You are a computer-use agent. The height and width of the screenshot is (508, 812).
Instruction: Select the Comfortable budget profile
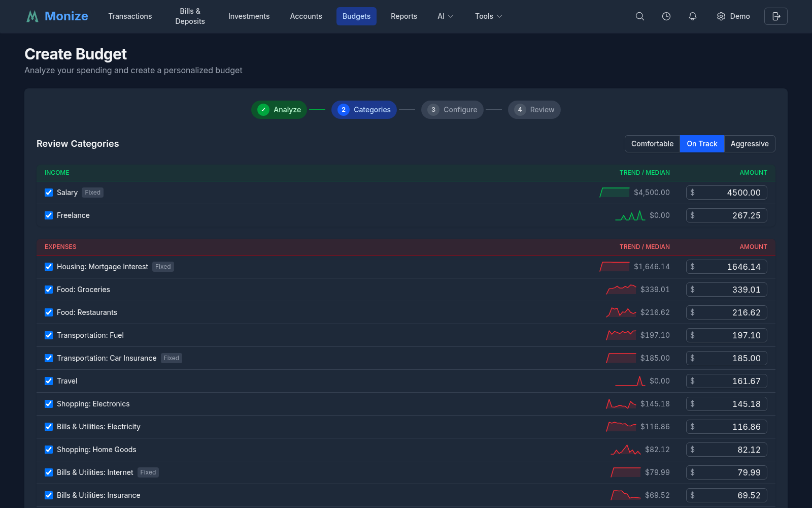pos(652,144)
